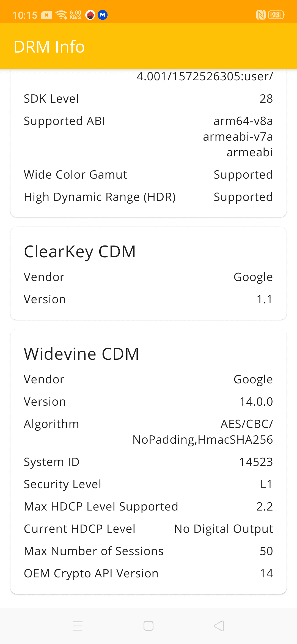Open recent apps with menu navigation icon
The image size is (297, 644).
point(78,626)
